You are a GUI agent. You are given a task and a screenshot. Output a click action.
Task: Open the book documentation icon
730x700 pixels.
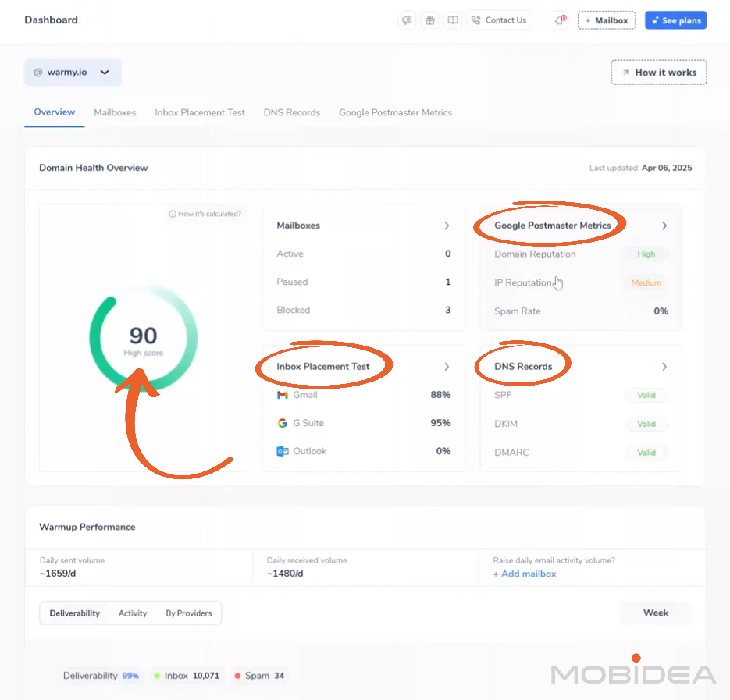(453, 20)
